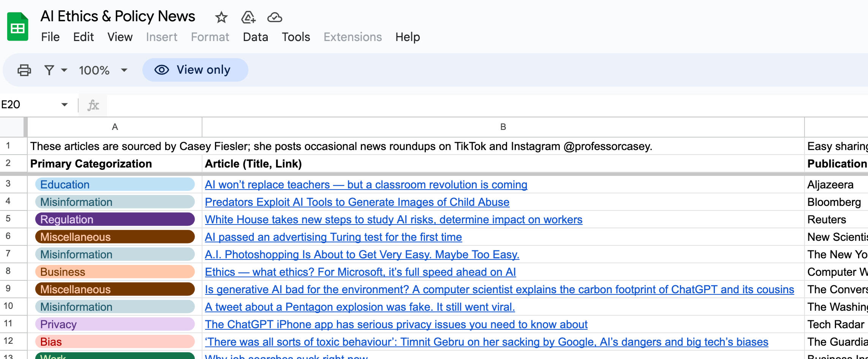Open the Google Sheets home via the green logo

[17, 27]
